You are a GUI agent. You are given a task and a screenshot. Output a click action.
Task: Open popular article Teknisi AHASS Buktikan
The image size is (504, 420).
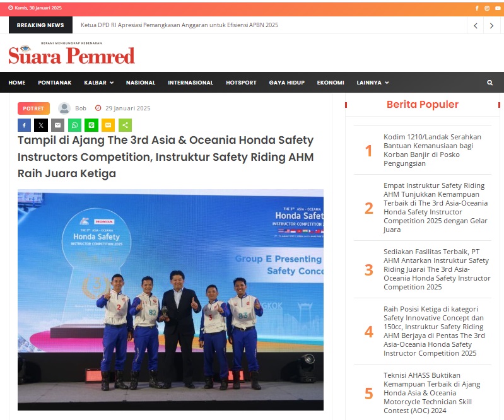pos(431,393)
